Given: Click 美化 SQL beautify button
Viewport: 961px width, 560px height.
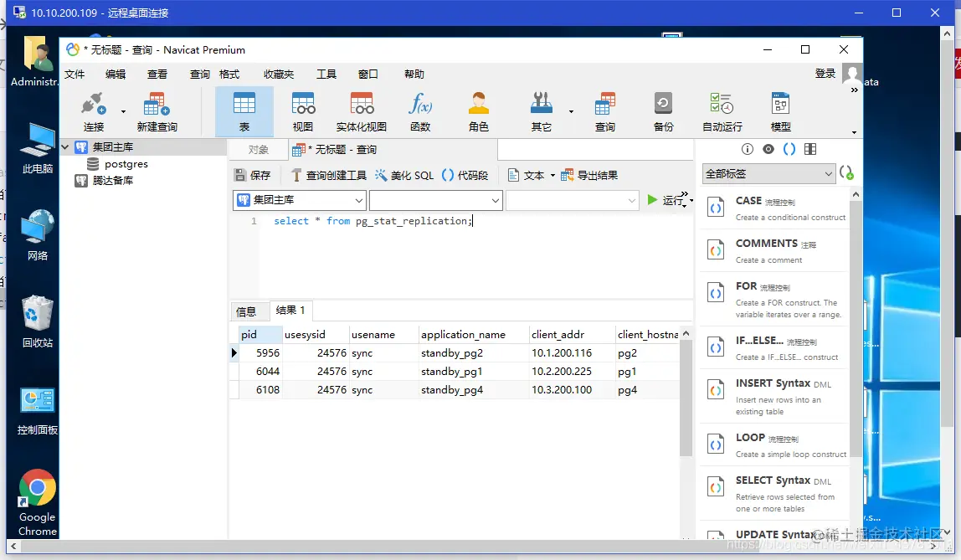Looking at the screenshot, I should pyautogui.click(x=403, y=175).
